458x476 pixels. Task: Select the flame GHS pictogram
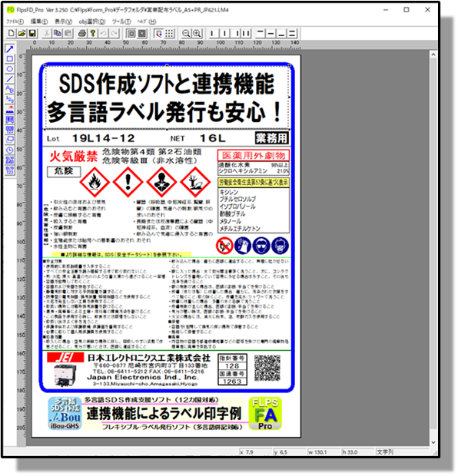pos(95,182)
